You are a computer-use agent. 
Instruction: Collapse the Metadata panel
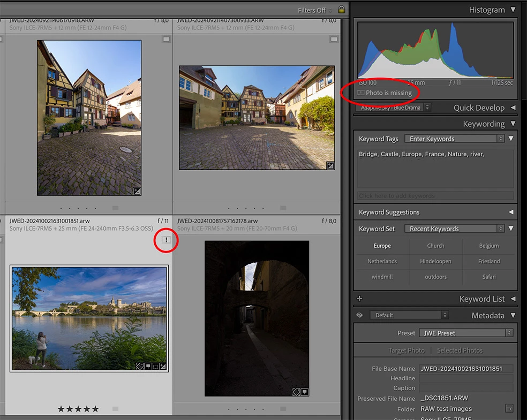513,315
